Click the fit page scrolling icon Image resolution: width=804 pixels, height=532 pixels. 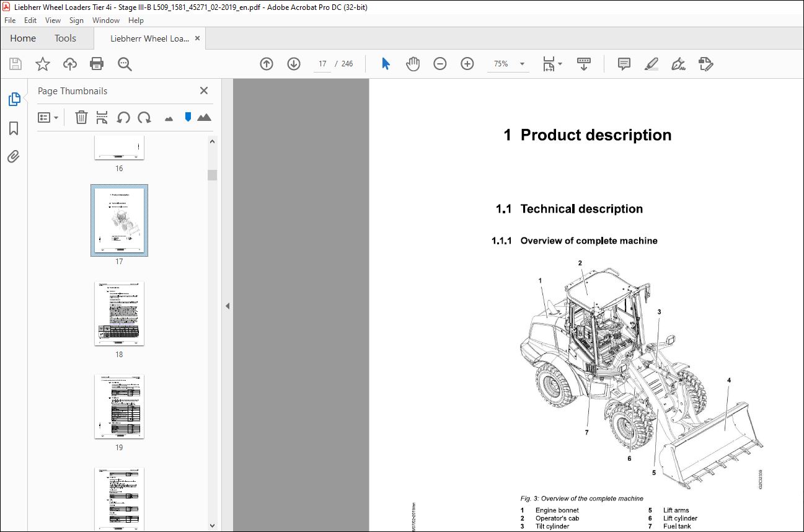(x=549, y=64)
